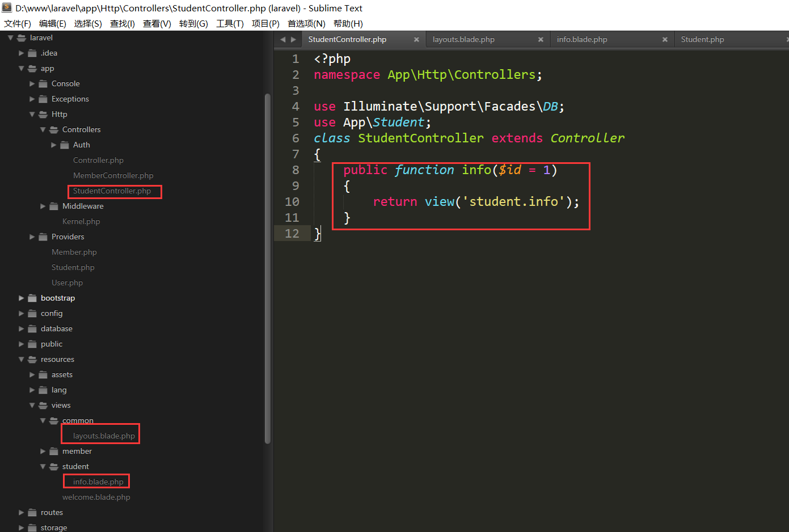Open User.php in the sidebar

tap(67, 282)
